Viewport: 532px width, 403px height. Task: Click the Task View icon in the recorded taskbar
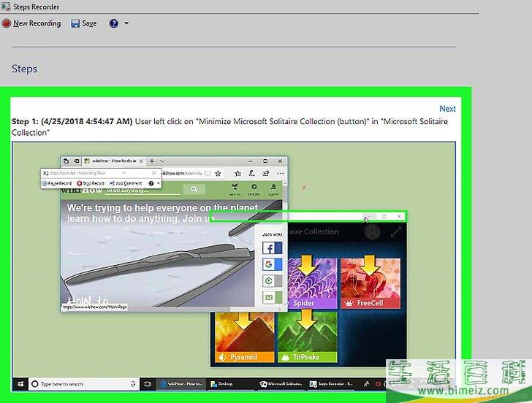pyautogui.click(x=148, y=384)
